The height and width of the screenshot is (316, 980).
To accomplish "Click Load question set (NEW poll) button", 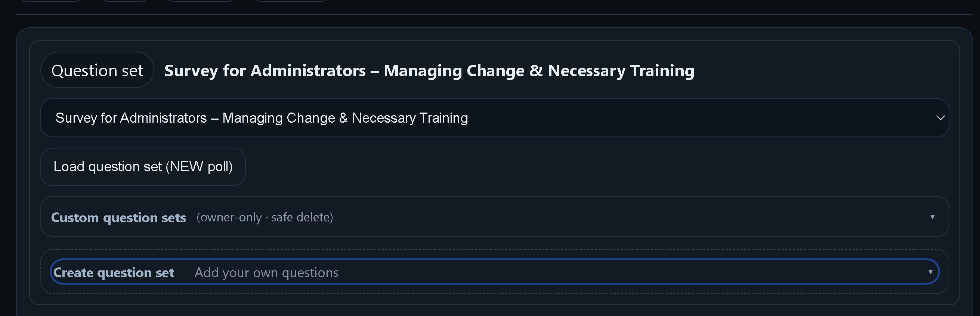I will click(x=143, y=167).
